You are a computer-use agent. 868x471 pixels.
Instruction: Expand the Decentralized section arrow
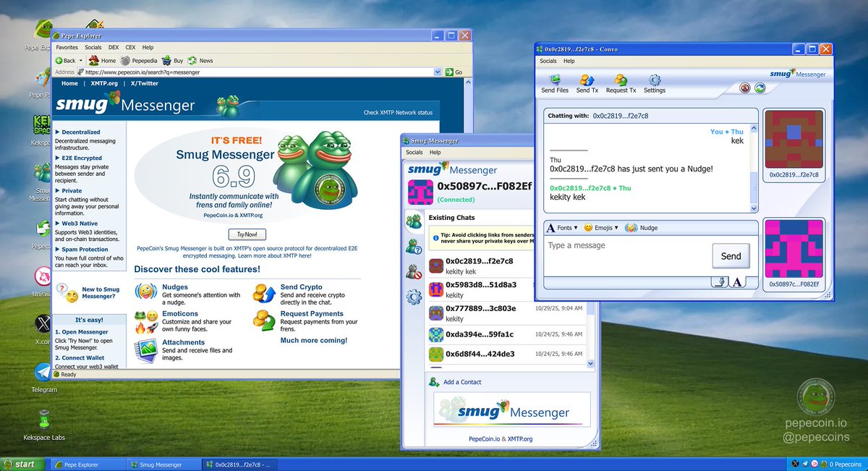click(x=58, y=132)
